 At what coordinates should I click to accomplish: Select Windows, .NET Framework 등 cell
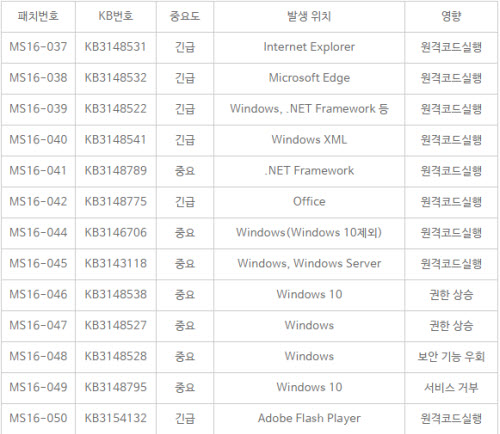pyautogui.click(x=309, y=109)
